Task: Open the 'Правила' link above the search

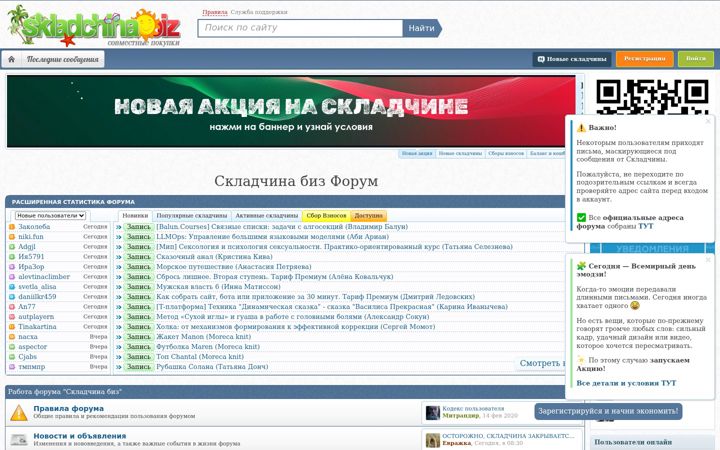Action: pos(215,12)
